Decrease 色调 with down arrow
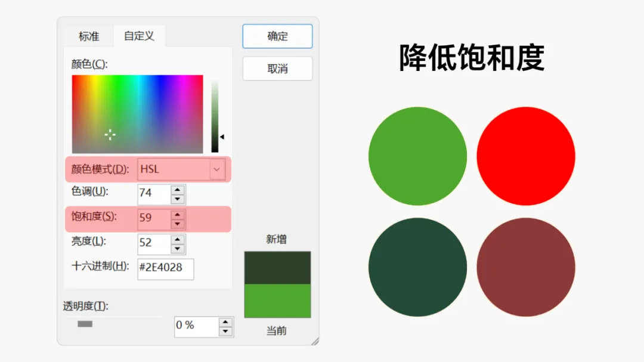Viewport: 644px width, 362px height. tap(178, 199)
